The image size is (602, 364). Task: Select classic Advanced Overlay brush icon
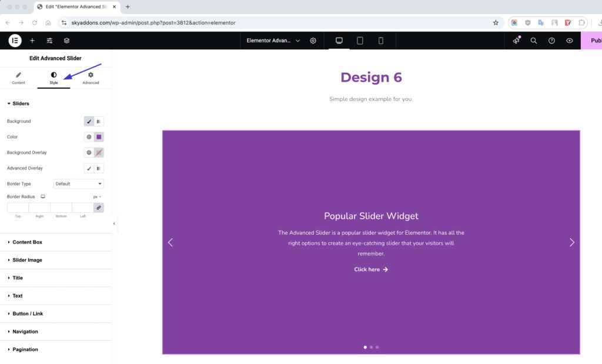click(x=89, y=168)
